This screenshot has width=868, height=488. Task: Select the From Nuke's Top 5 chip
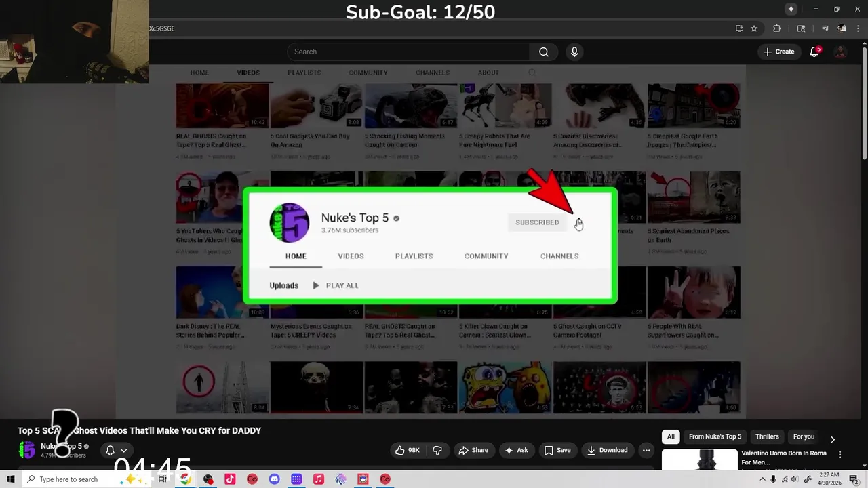tap(715, 436)
